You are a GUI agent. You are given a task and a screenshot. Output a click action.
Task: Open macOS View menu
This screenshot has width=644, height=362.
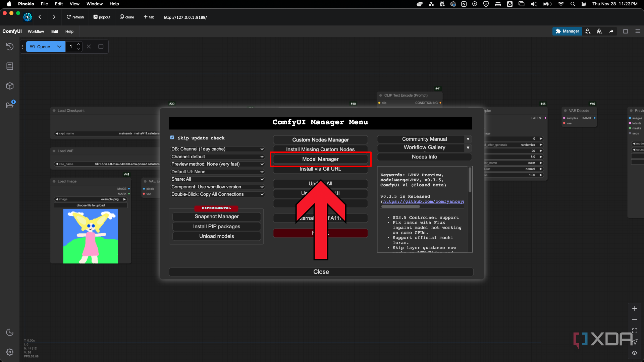click(74, 4)
